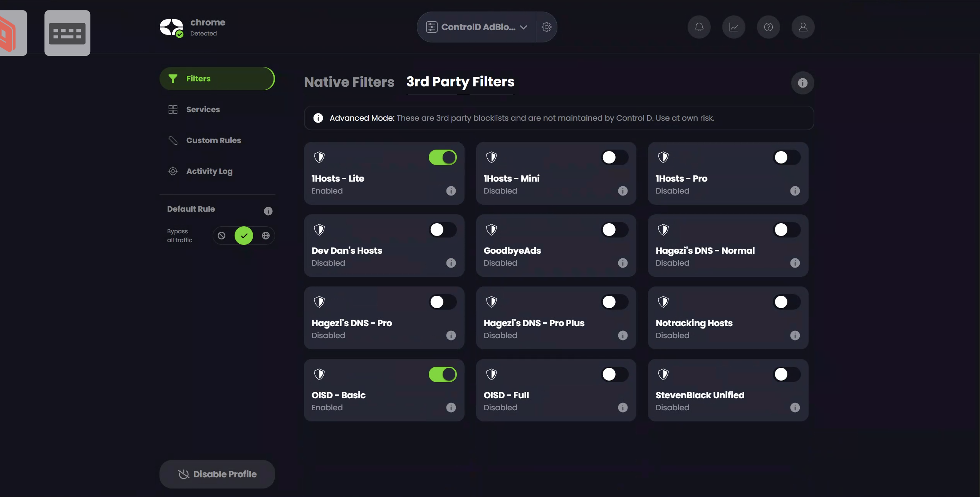Viewport: 980px width, 497px height.
Task: Show info for 1Hosts - Lite
Action: click(451, 191)
